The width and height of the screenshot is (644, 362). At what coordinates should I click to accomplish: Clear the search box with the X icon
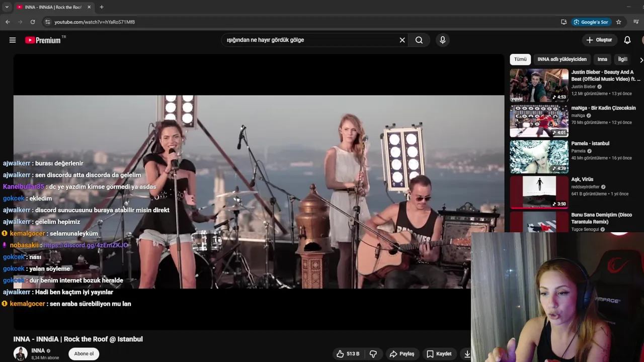[402, 40]
